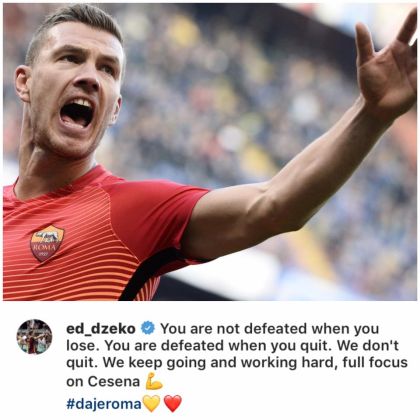Image resolution: width=420 pixels, height=420 pixels.
Task: Click the red jersey sleeve
Action: pos(157,217)
